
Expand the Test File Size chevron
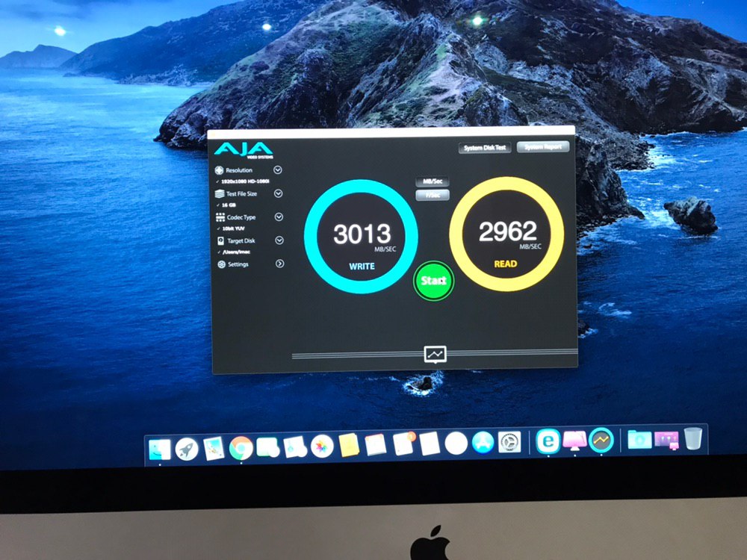point(278,193)
